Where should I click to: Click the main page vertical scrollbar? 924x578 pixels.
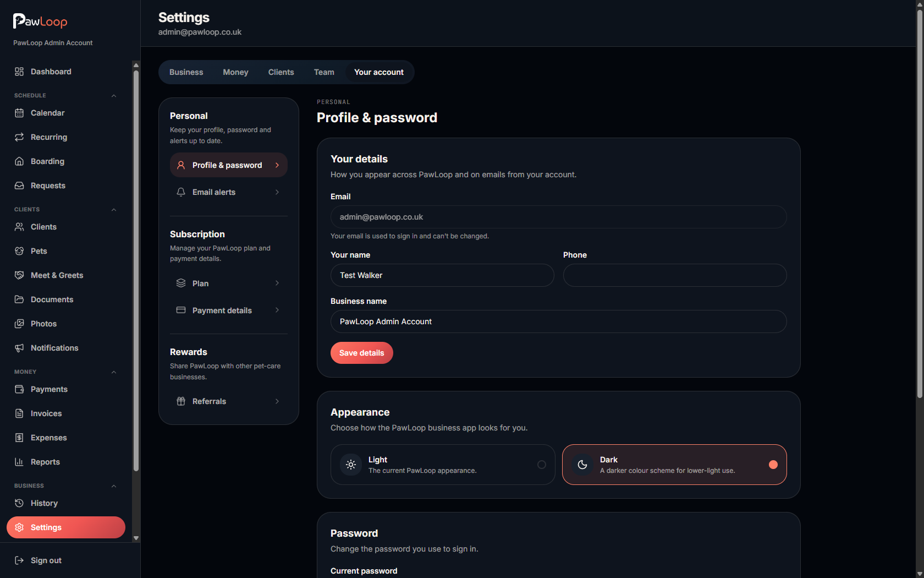click(920, 204)
